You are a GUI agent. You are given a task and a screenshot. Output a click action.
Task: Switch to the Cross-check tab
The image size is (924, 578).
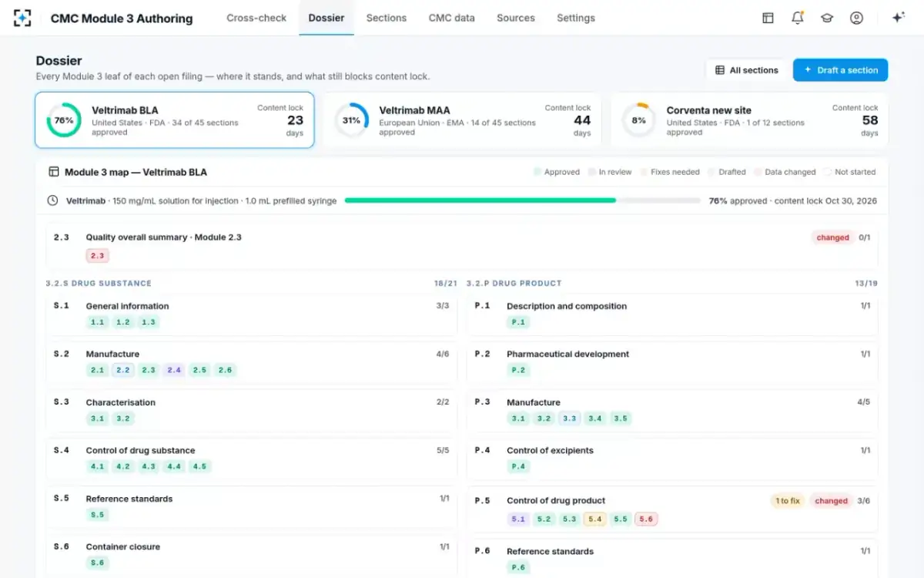[256, 18]
